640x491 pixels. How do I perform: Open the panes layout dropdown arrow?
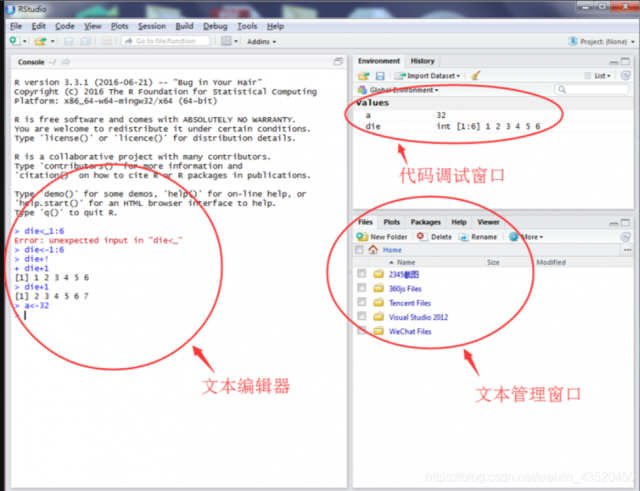tap(236, 42)
